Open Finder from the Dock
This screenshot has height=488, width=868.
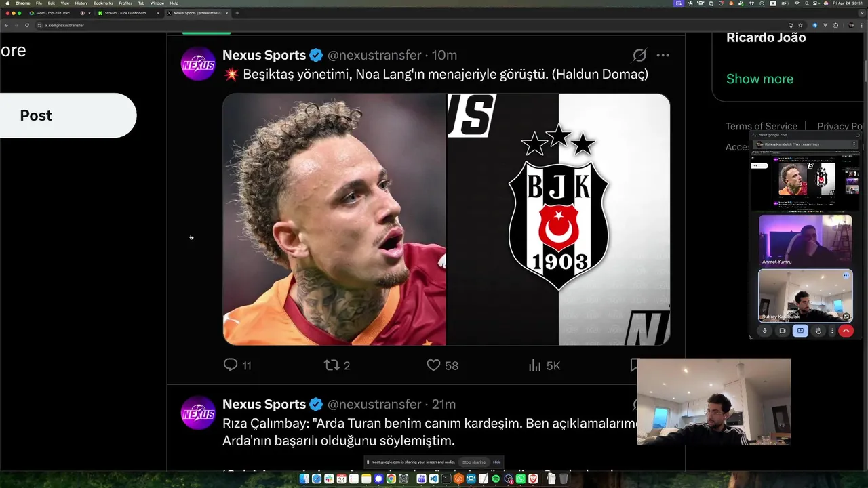[x=304, y=479]
